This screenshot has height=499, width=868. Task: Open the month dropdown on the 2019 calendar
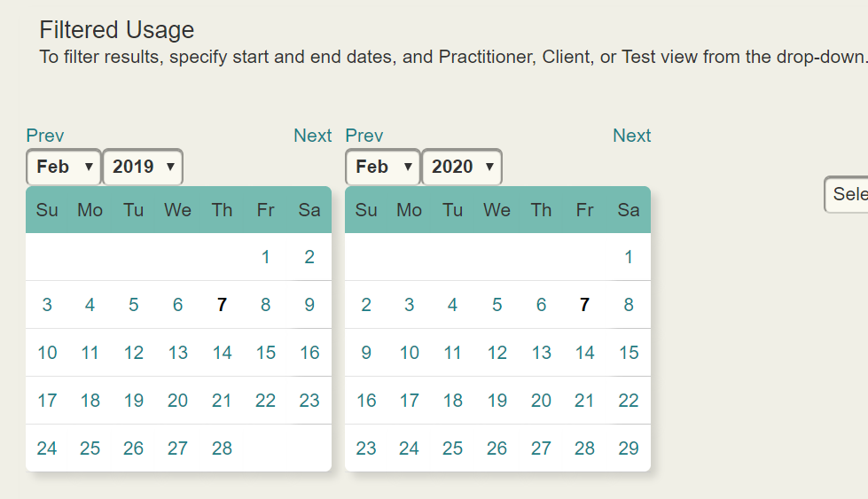pos(64,167)
